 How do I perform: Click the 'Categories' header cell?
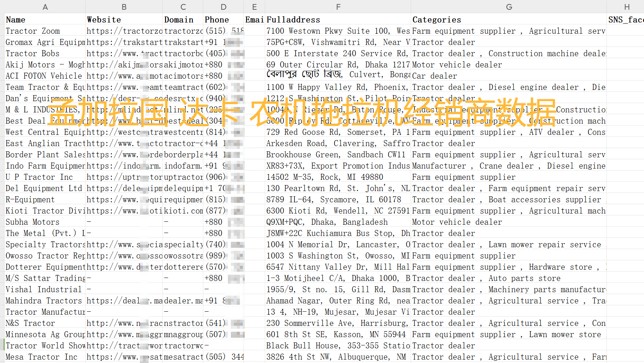[x=509, y=19]
